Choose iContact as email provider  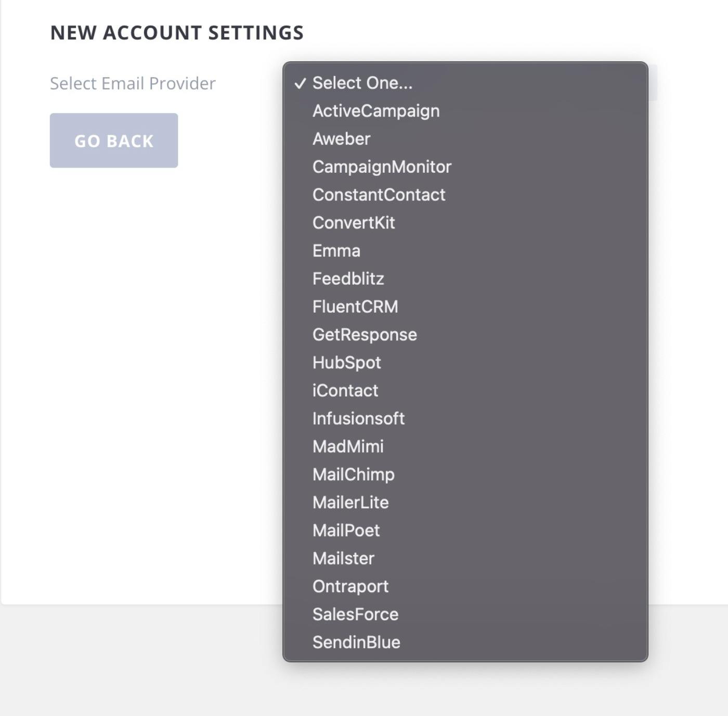click(465, 391)
